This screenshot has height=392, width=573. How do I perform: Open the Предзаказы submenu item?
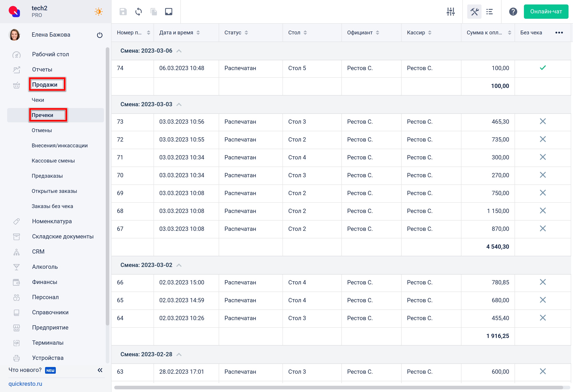47,176
